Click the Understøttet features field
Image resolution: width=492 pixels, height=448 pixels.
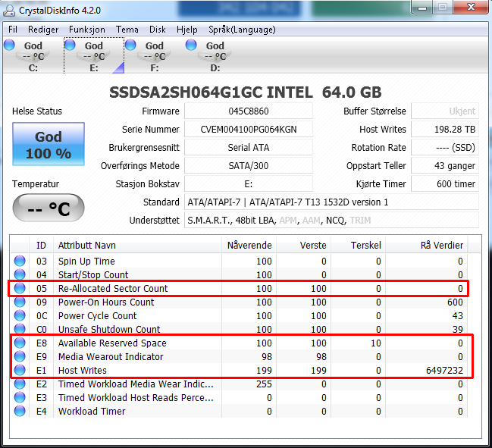tap(331, 221)
